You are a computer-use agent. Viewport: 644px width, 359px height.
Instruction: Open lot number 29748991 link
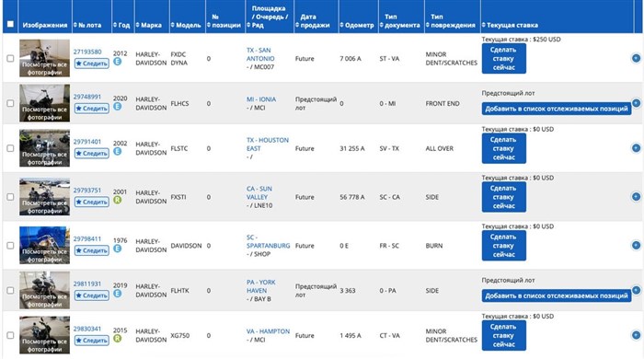(x=87, y=97)
